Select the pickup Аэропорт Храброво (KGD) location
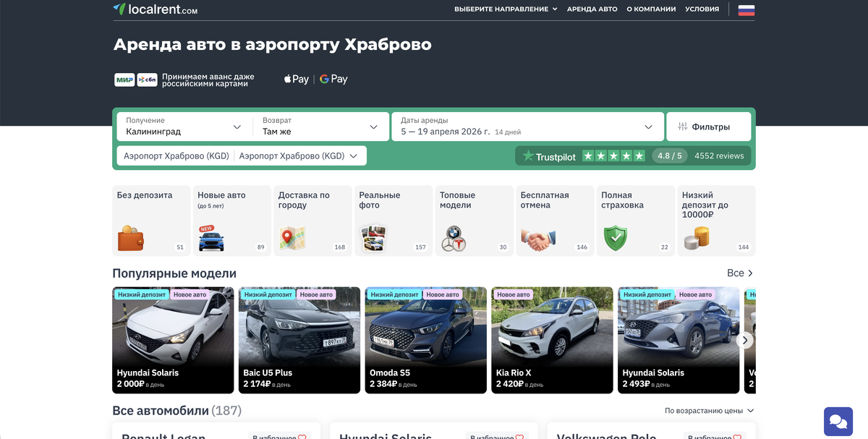The image size is (868, 439). click(x=176, y=156)
